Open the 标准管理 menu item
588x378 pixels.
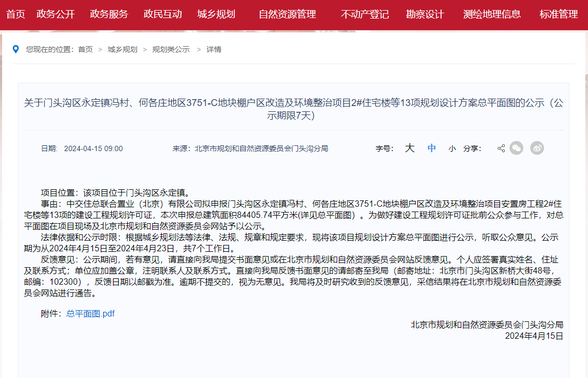pos(559,14)
